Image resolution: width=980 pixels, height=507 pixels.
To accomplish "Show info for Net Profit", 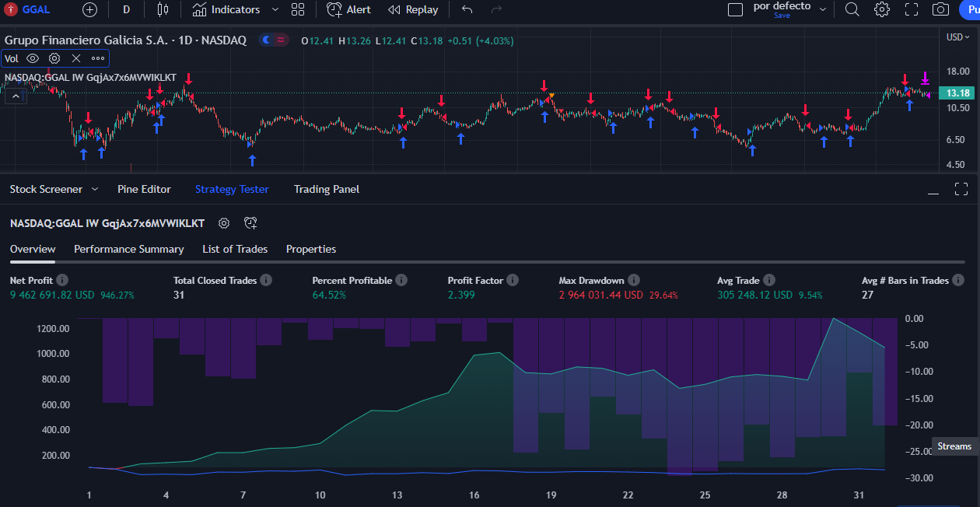I will (x=62, y=280).
